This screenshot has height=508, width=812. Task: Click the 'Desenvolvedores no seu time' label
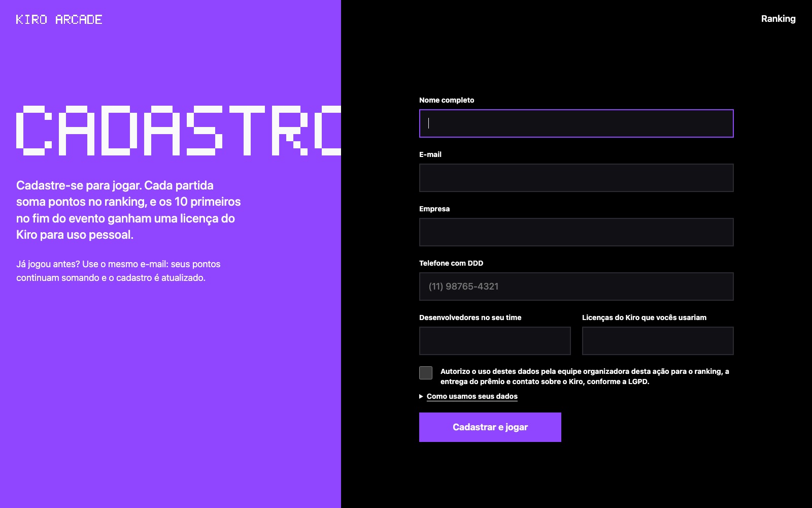470,317
